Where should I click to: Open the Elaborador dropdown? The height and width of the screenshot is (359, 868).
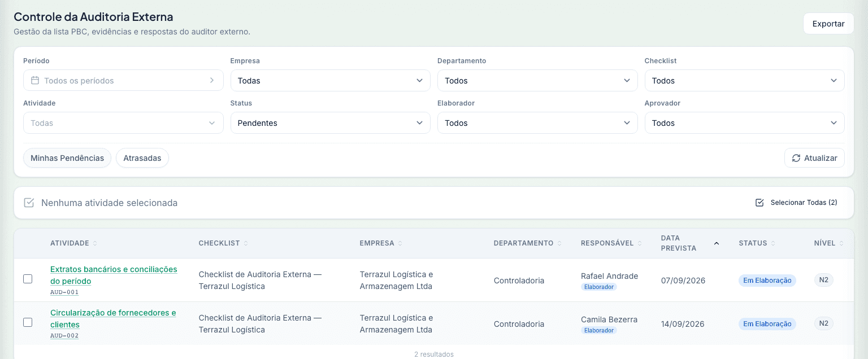(x=537, y=123)
